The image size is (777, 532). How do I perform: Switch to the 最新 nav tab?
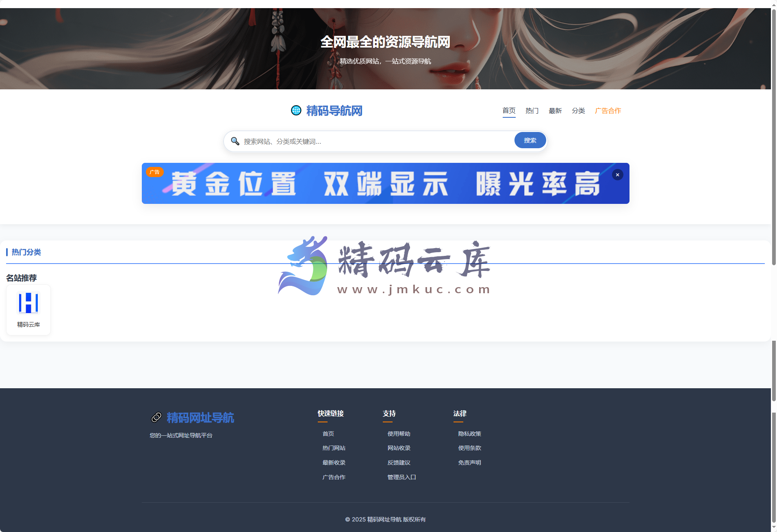[x=555, y=111]
